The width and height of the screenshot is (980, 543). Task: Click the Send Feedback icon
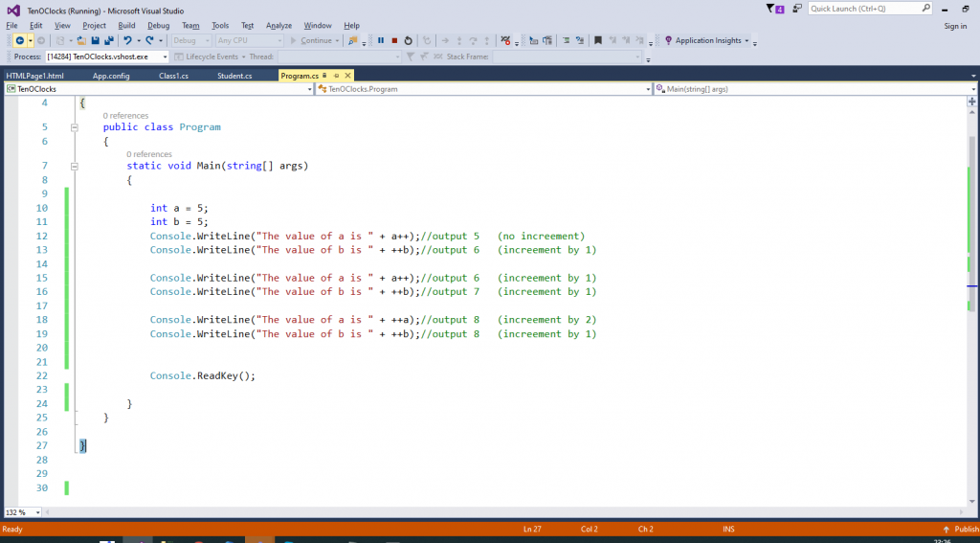coord(797,9)
